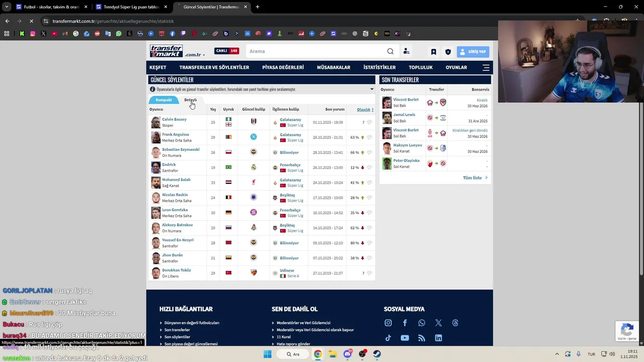This screenshot has height=362, width=644.
Task: Open the PİYASA DEĞERLERİ menu
Action: click(x=283, y=67)
